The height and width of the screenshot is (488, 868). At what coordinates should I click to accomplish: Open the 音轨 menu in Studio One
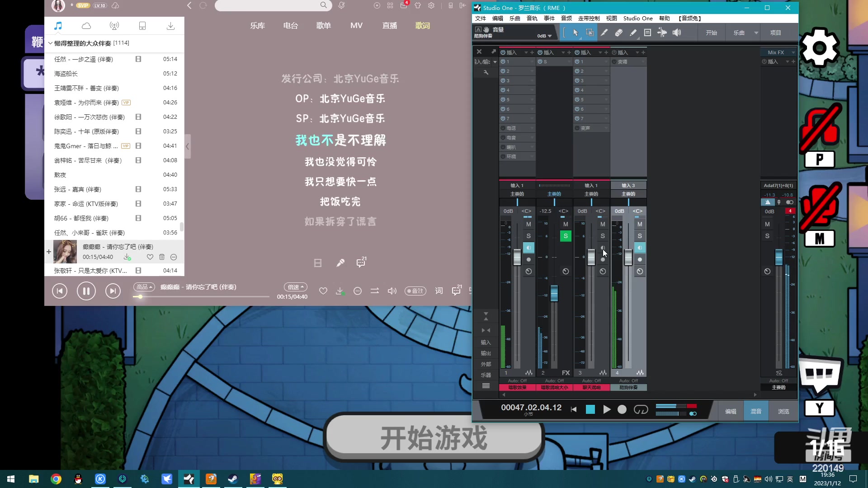click(x=532, y=19)
